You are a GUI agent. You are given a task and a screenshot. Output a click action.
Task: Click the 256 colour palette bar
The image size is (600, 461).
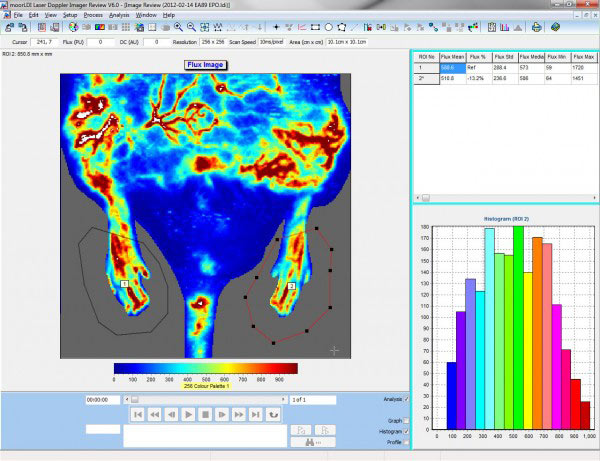click(205, 368)
